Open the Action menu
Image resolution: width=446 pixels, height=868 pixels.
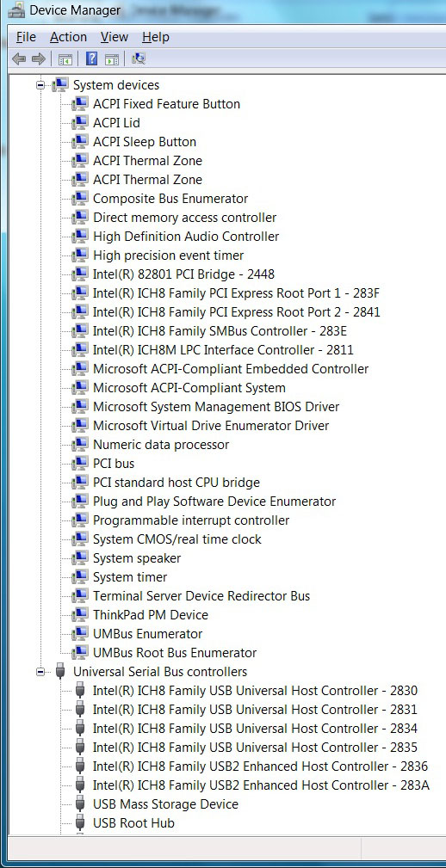coord(68,37)
